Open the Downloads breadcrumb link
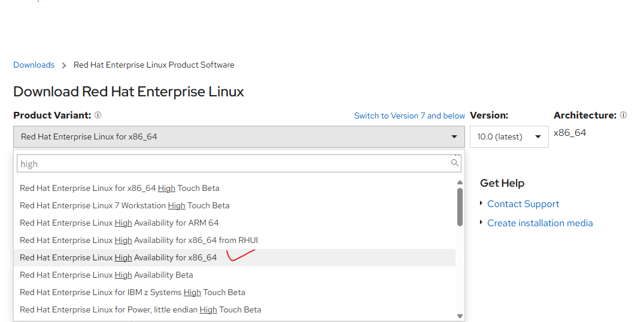Screen dimensions: 644x322 coord(34,65)
